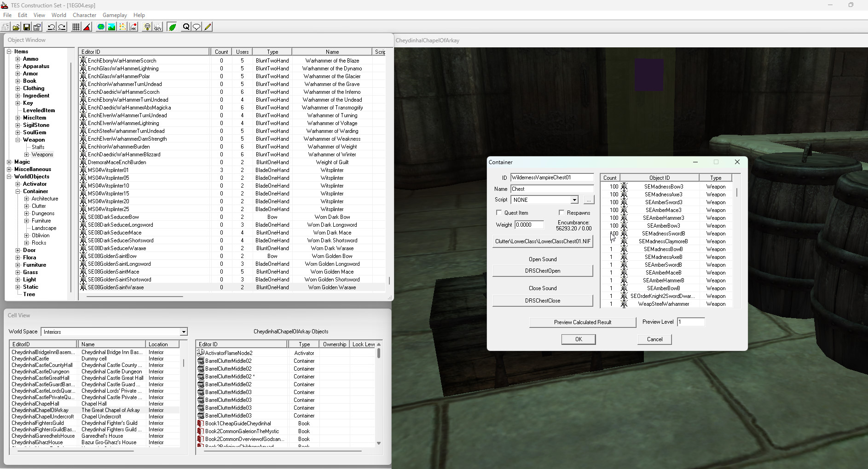Click the Name field containing Chest
Image resolution: width=868 pixels, height=469 pixels.
click(552, 189)
